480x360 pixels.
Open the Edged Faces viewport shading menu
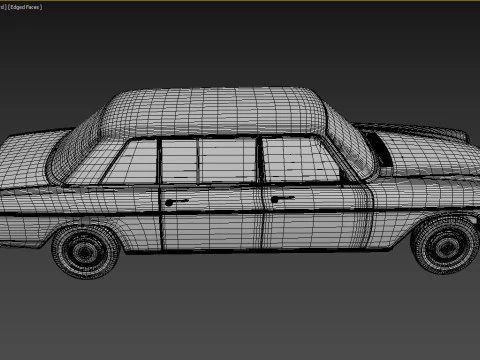tap(25, 7)
